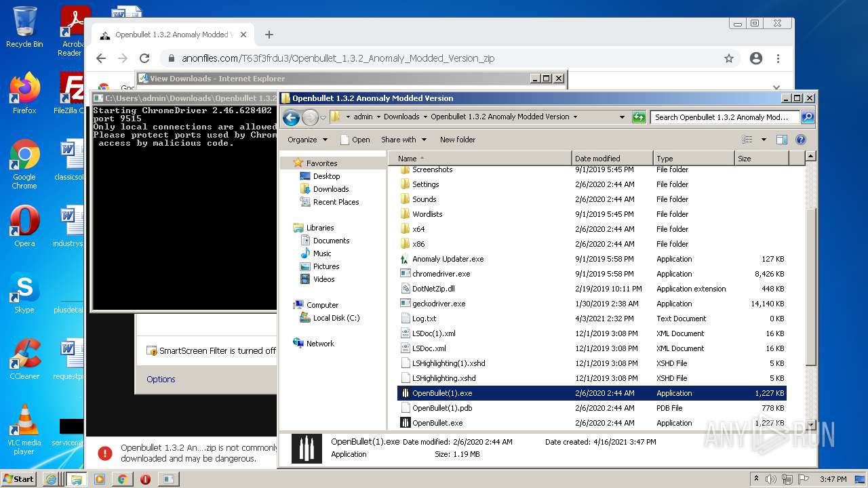This screenshot has width=868, height=488.
Task: Sort by Size column header
Action: 762,159
